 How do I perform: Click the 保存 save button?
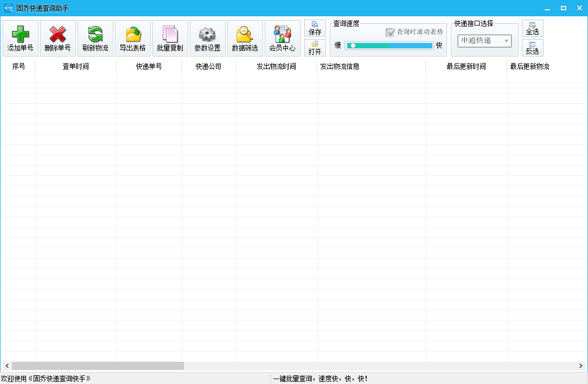point(315,28)
